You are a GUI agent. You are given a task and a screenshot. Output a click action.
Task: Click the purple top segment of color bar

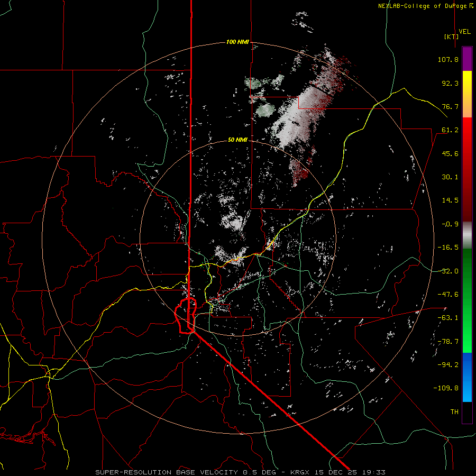click(467, 59)
